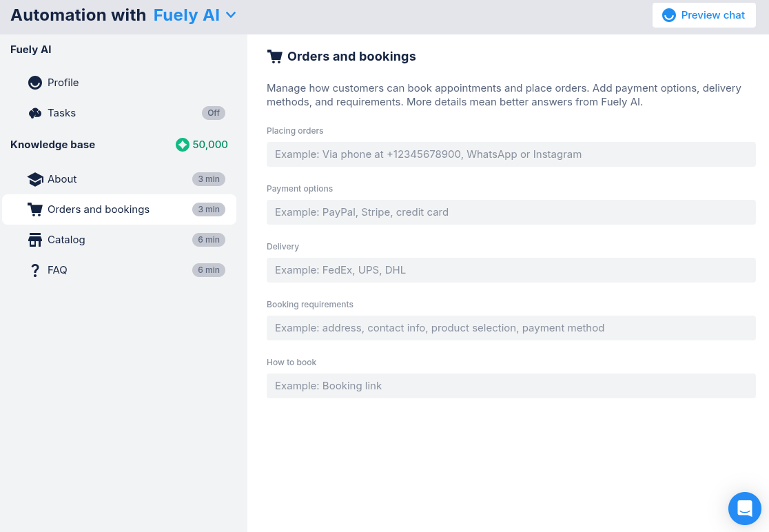Click the About graduation cap icon
The image size is (769, 532).
(35, 179)
